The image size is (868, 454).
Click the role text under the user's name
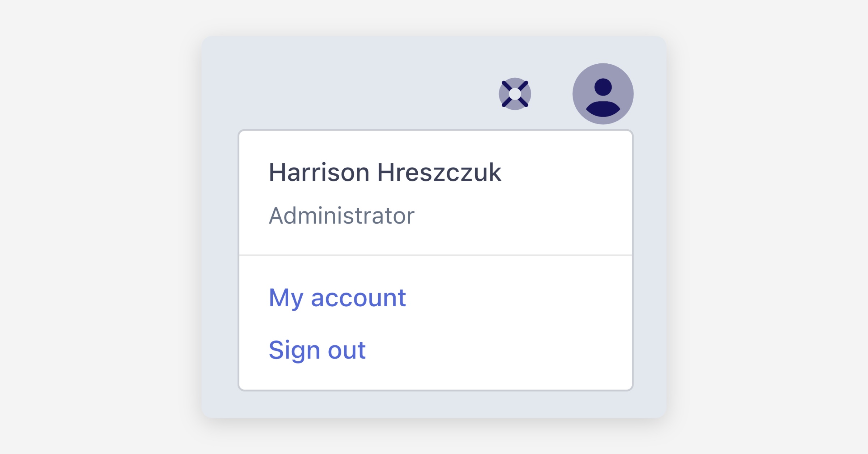click(341, 216)
